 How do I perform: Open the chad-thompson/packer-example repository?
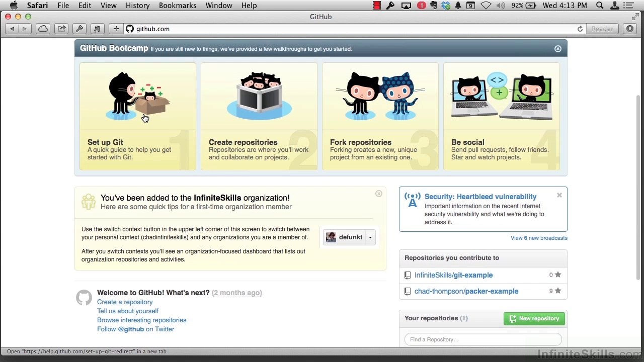[466, 292]
